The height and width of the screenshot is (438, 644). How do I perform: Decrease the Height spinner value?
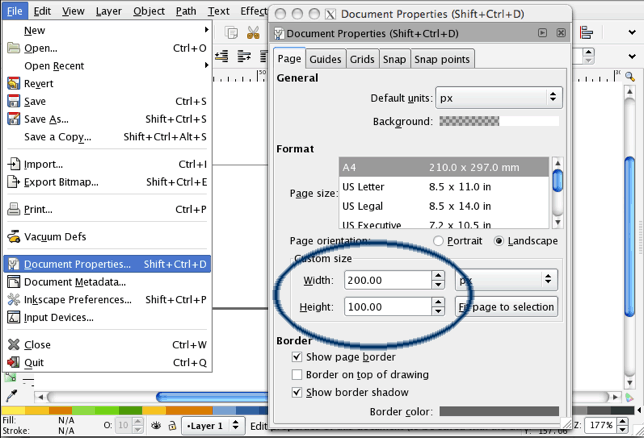(x=438, y=311)
